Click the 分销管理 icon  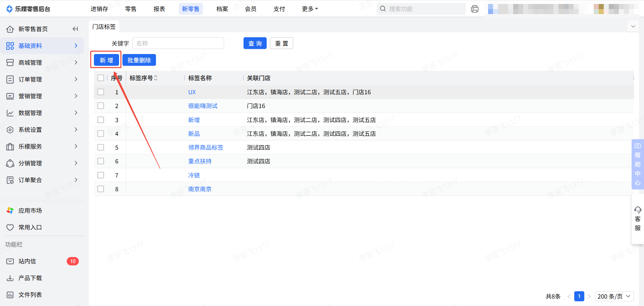tap(10, 163)
